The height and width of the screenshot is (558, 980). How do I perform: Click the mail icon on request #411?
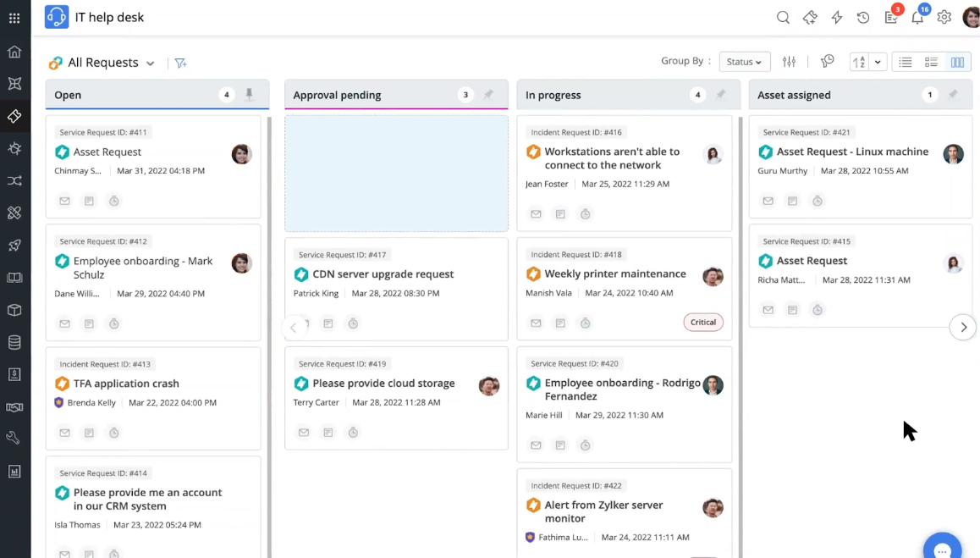tap(64, 201)
